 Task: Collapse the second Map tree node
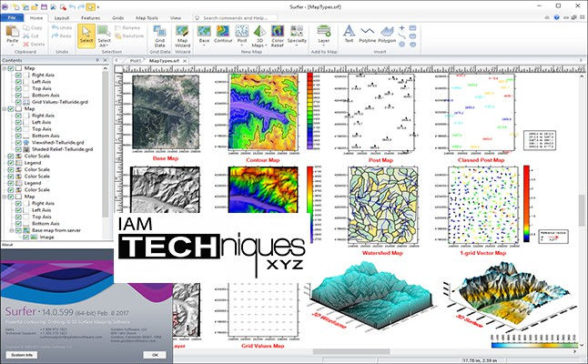pyautogui.click(x=5, y=108)
